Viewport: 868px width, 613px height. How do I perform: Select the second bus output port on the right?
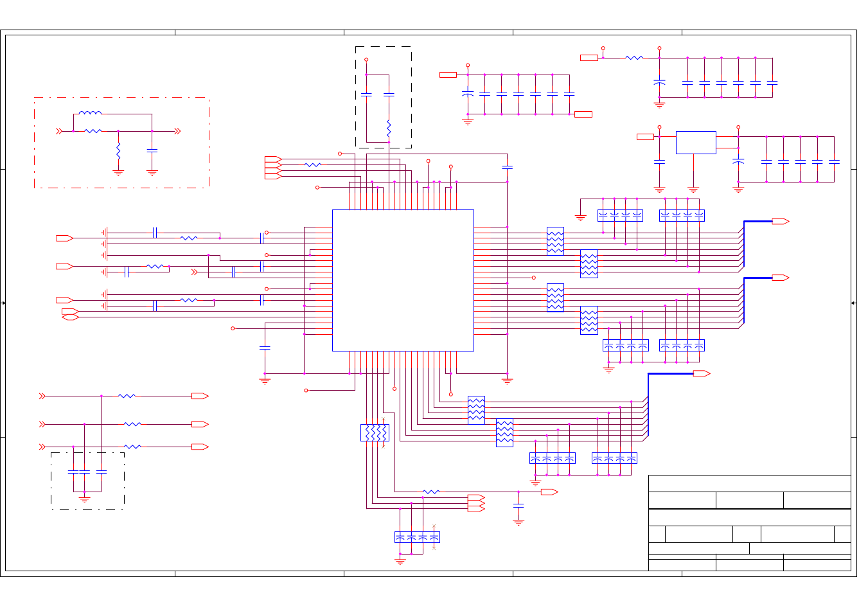[x=781, y=278]
